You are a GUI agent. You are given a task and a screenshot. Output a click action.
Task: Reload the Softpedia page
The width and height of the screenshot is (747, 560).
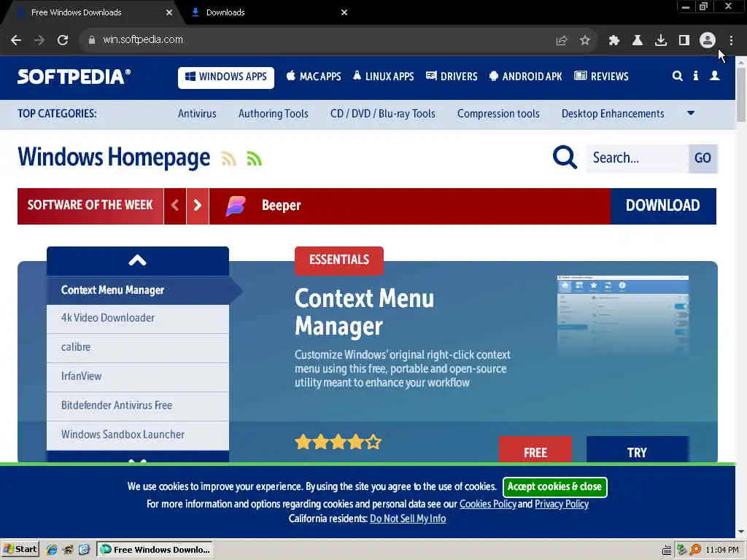(63, 40)
